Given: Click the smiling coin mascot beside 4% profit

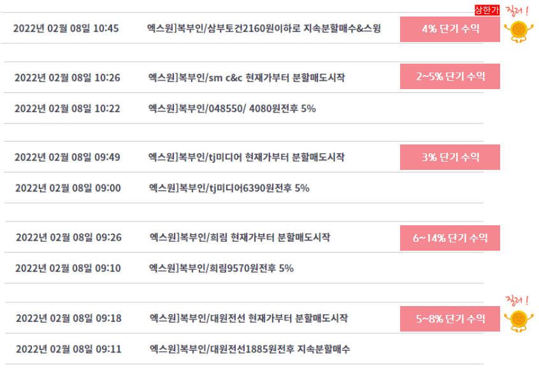Looking at the screenshot, I should coord(519,32).
